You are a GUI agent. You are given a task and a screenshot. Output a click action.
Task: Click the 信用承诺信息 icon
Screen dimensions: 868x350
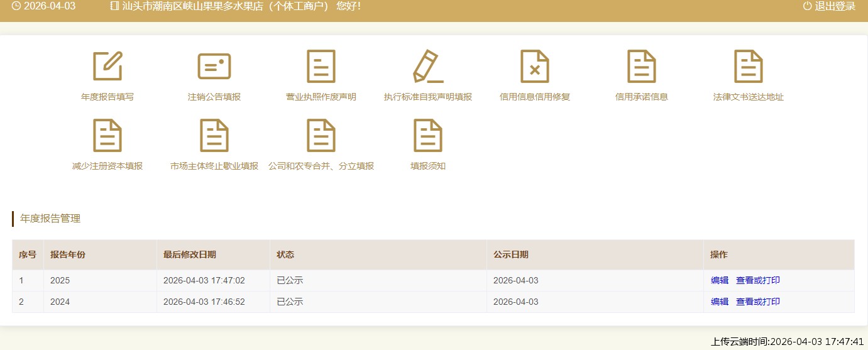(642, 67)
